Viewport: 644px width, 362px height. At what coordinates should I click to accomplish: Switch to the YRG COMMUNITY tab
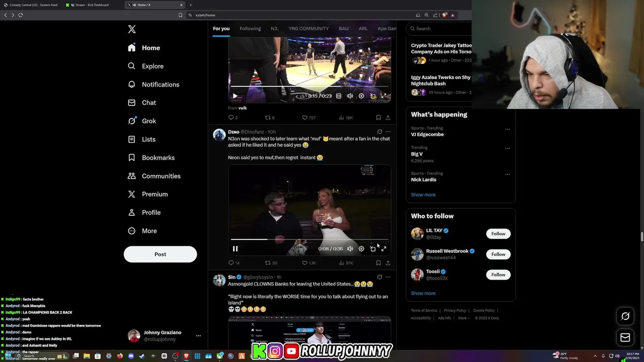click(x=308, y=29)
